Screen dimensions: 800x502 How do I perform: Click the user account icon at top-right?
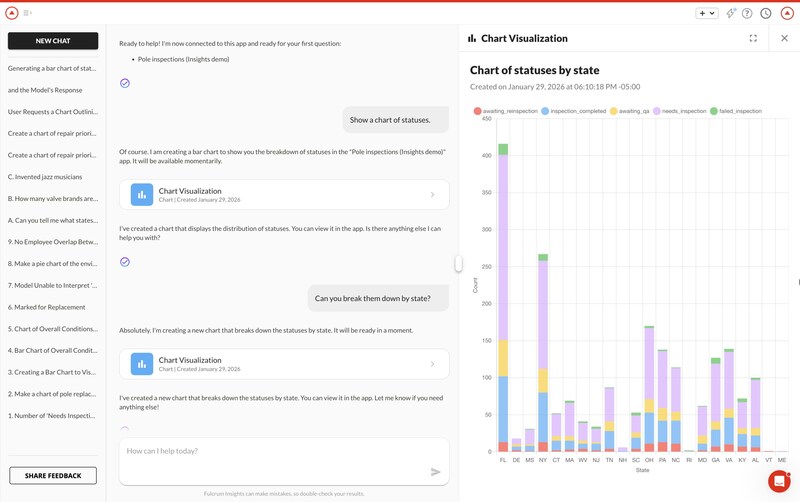[787, 13]
